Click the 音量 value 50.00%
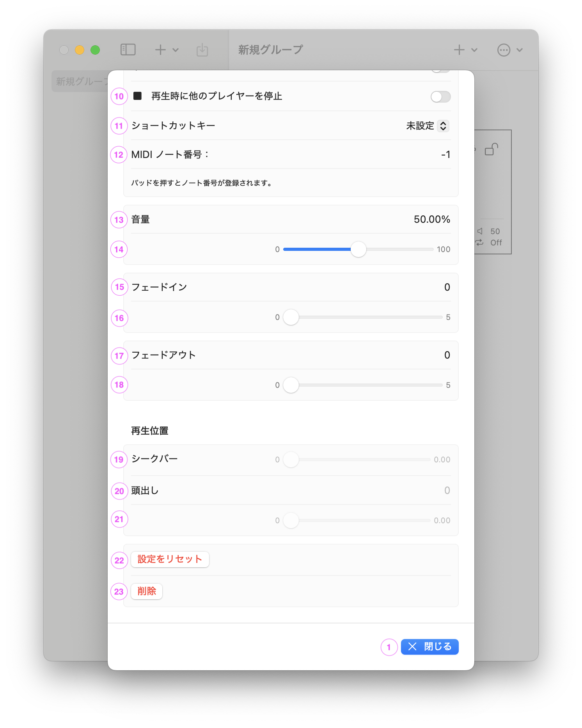Screen dimensions: 582x728 (x=432, y=219)
